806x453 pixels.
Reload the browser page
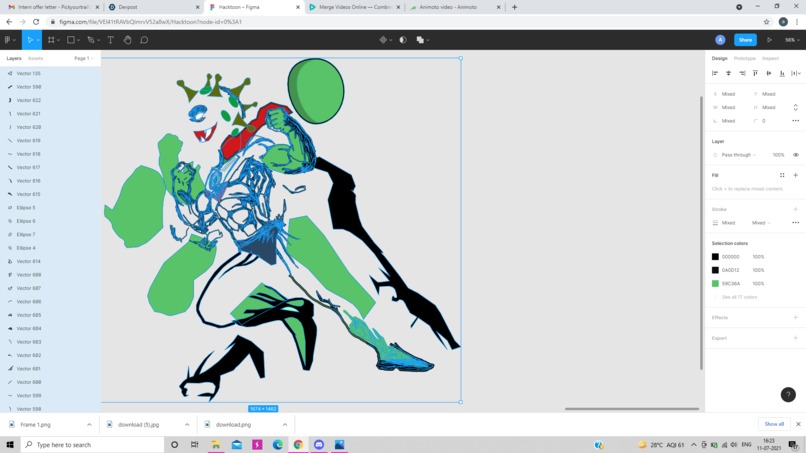(x=36, y=22)
